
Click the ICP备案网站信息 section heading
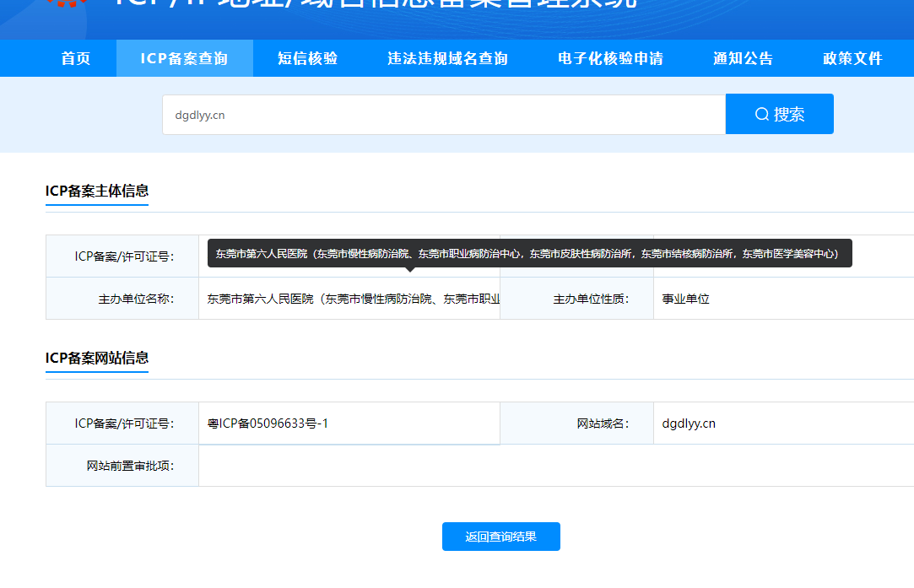[97, 358]
